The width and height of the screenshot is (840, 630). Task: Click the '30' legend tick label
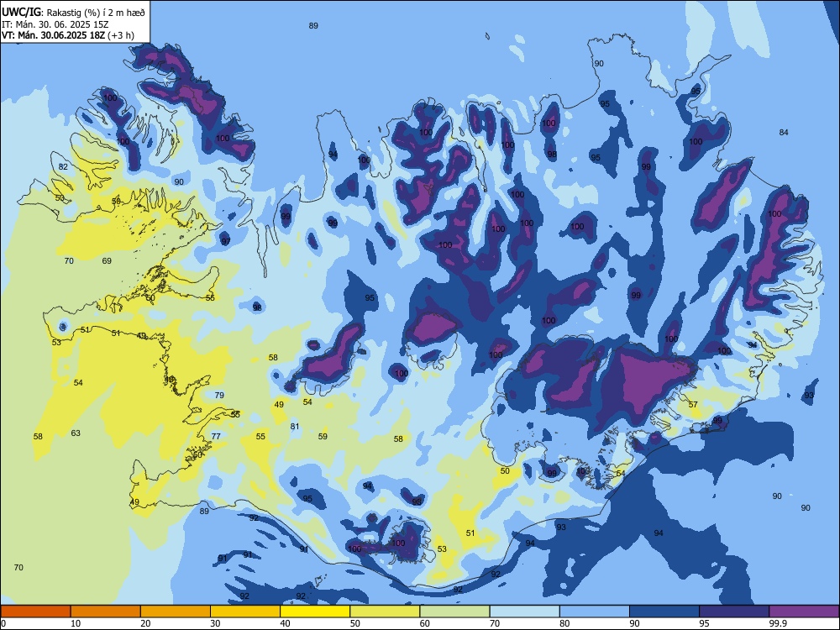(x=215, y=623)
